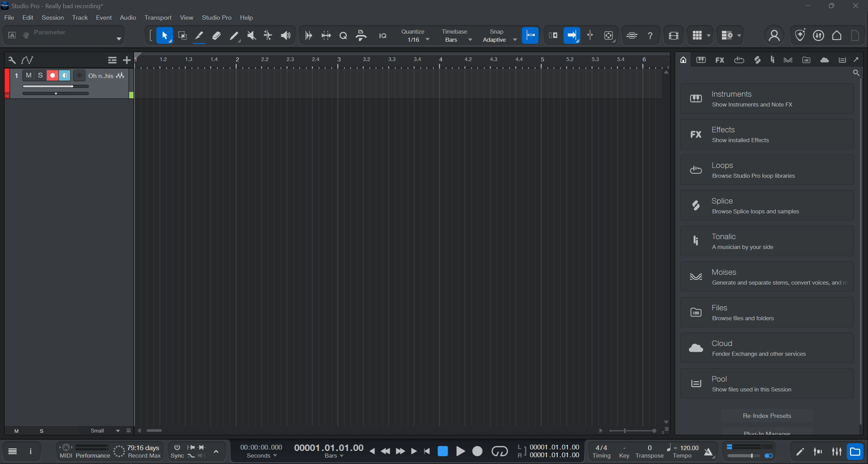Image resolution: width=868 pixels, height=464 pixels.
Task: Open track settings wrench icon
Action: click(12, 60)
